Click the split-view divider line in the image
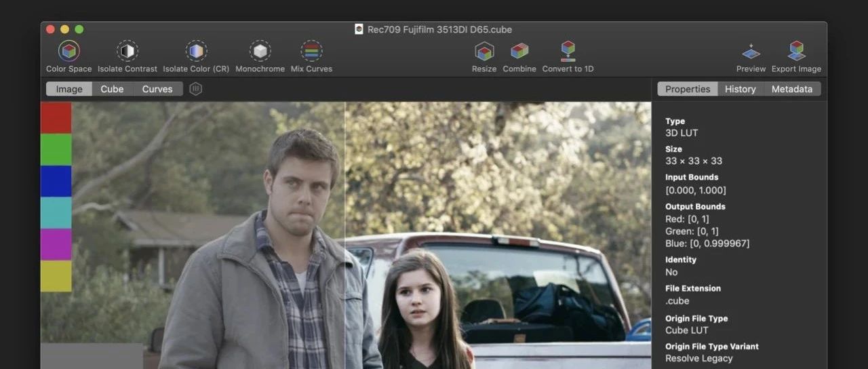868x369 pixels. pos(345,235)
